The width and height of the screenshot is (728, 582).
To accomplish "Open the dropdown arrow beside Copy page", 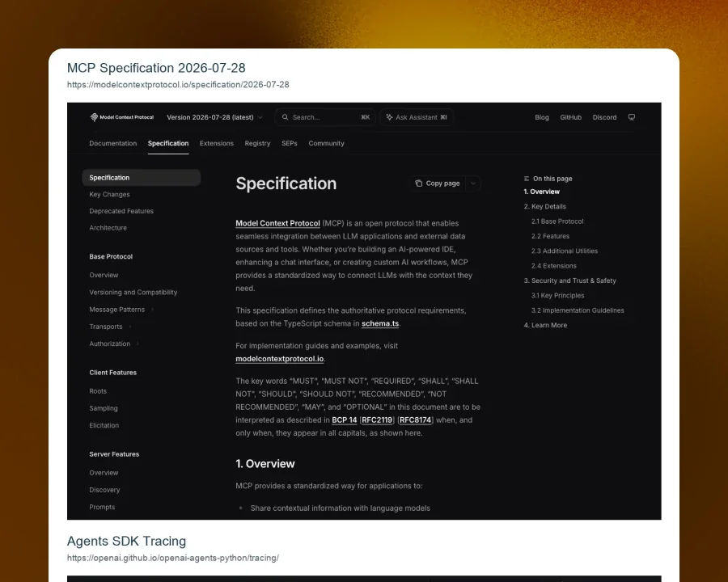I will [x=473, y=183].
